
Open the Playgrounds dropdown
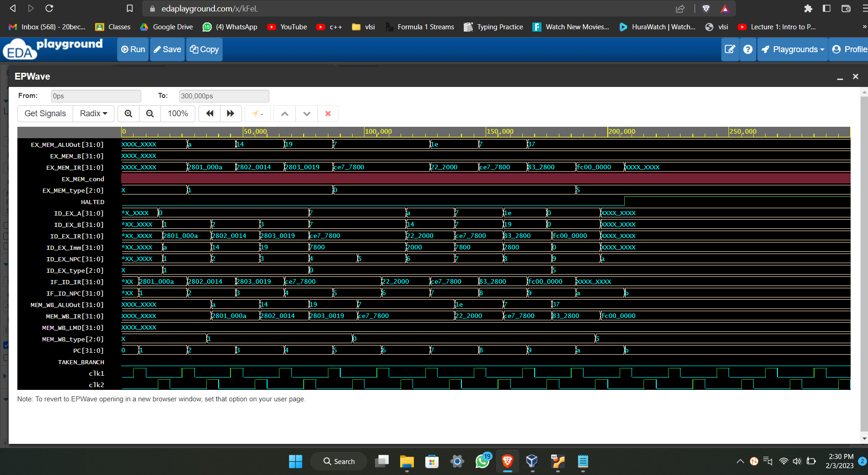click(793, 49)
